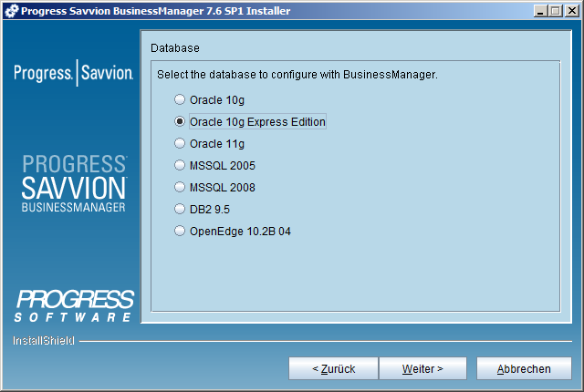
Task: Click the installer window title text
Action: tap(155, 11)
